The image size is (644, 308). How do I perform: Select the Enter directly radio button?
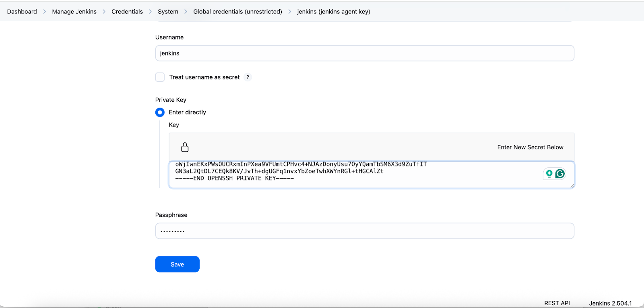click(x=160, y=112)
